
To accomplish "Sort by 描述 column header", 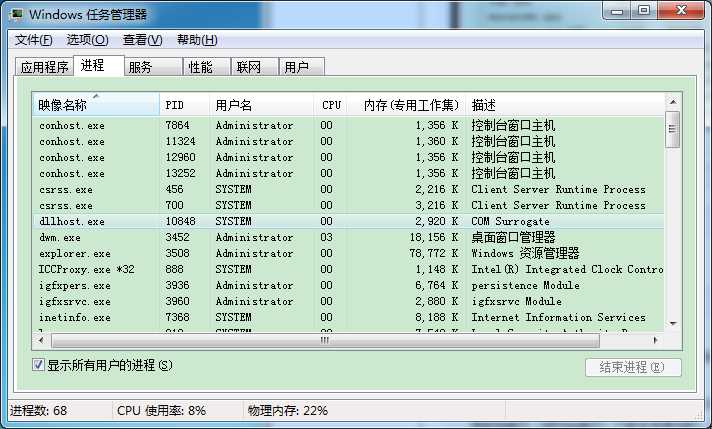I will [565, 105].
